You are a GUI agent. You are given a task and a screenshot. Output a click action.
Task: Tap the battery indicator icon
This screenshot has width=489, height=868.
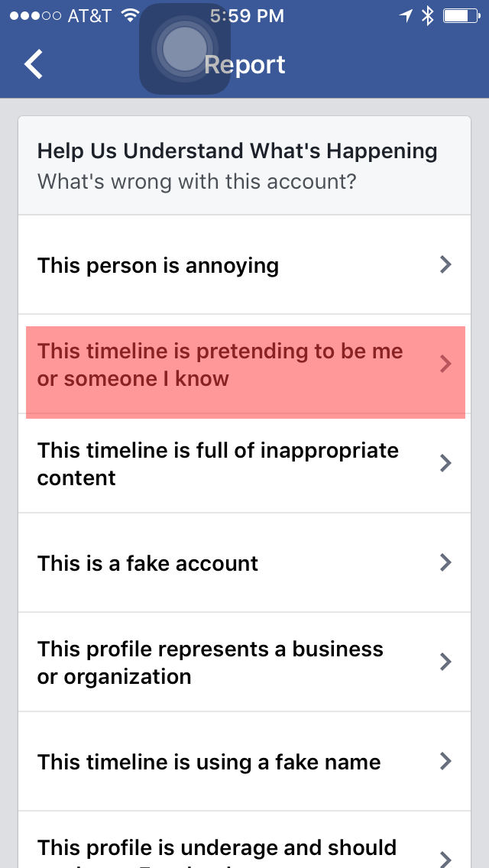pos(461,15)
